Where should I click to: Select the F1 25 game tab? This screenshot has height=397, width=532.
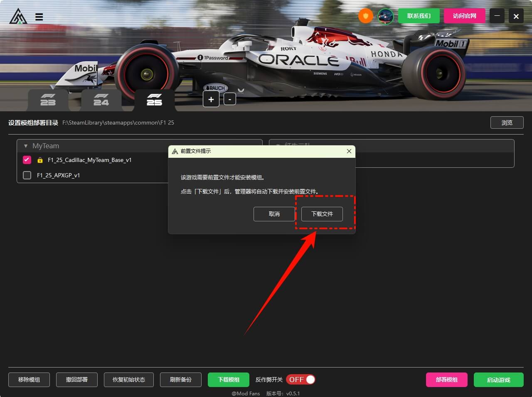pyautogui.click(x=154, y=100)
